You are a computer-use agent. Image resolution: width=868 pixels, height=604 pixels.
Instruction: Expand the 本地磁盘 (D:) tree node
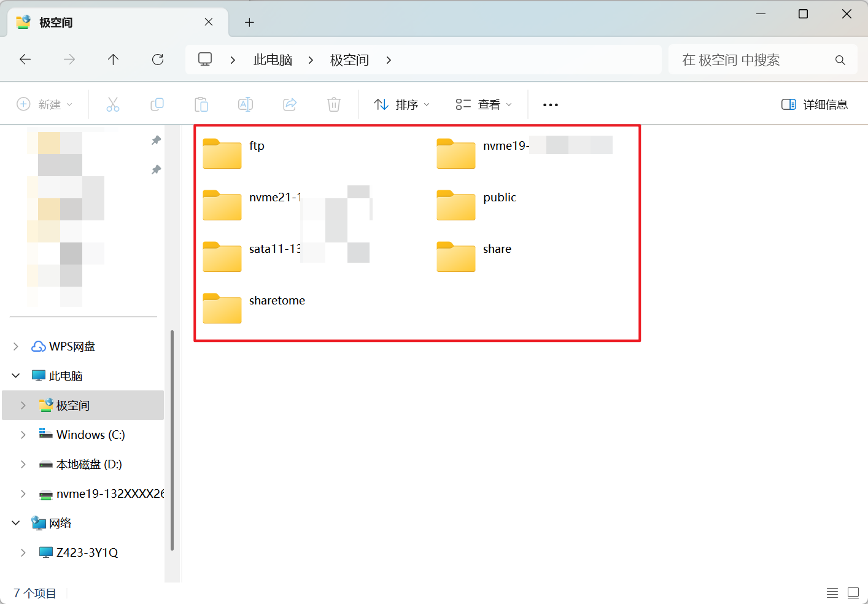pos(23,464)
